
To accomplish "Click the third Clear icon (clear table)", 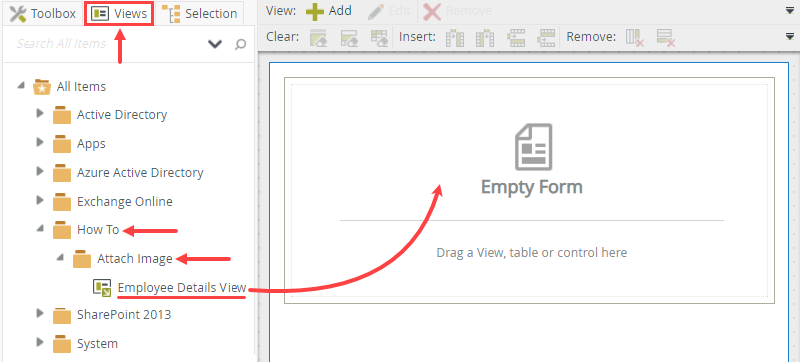I will (x=379, y=38).
